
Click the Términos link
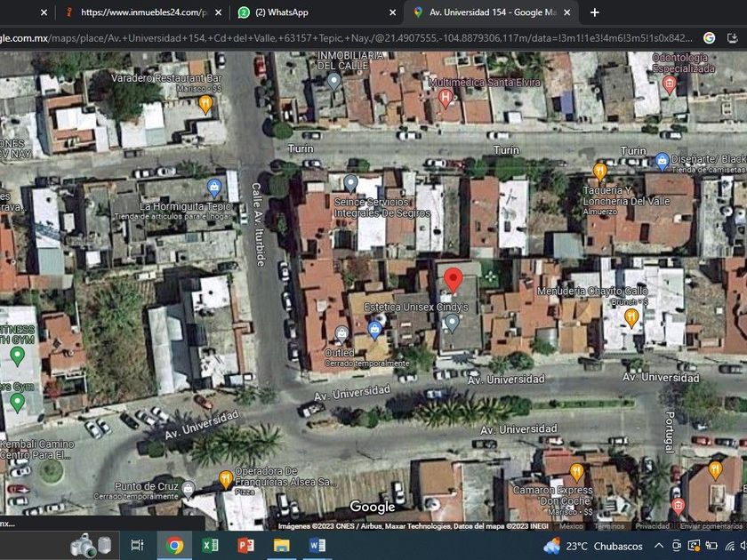coord(609,526)
